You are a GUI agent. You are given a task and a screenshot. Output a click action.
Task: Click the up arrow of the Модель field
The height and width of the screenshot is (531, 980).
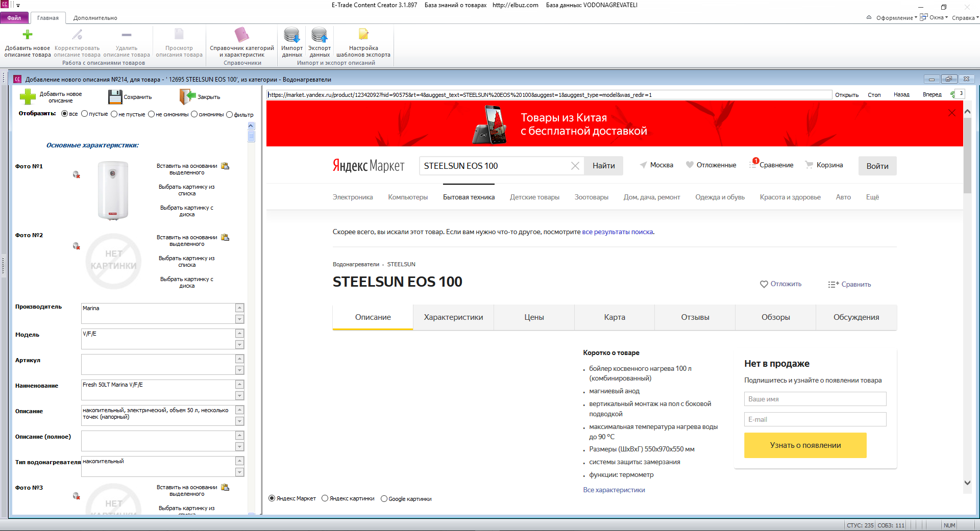[239, 334]
